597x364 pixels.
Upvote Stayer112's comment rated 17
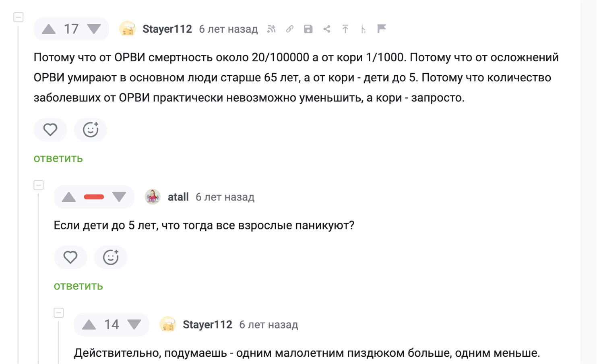tap(49, 29)
